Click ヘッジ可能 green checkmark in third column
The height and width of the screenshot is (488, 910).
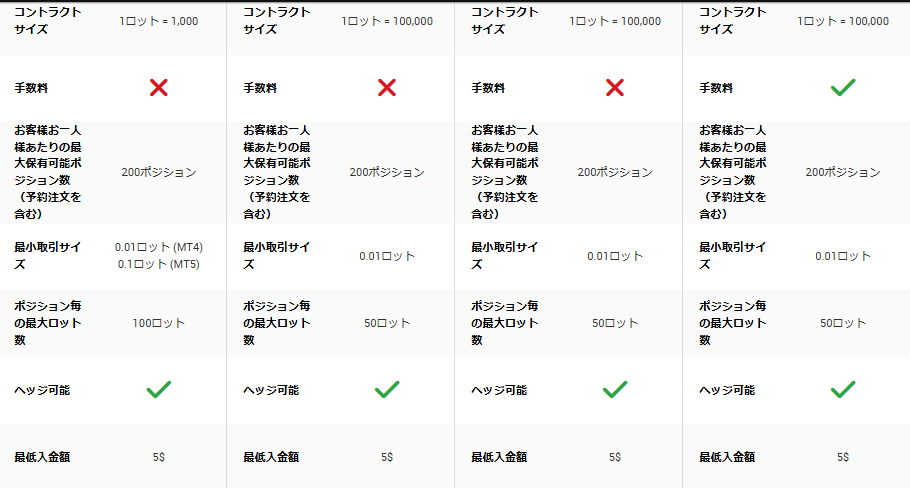615,389
